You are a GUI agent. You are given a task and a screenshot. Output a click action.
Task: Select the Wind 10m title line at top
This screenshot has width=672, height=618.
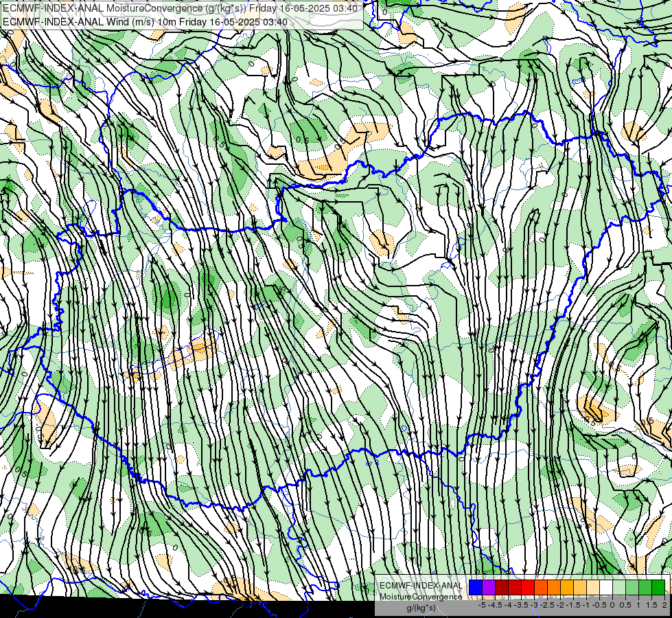click(x=145, y=21)
